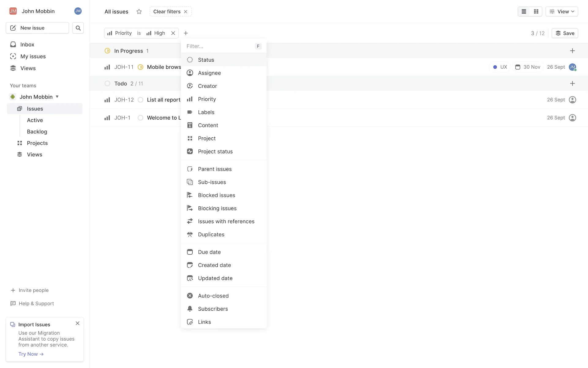The image size is (588, 368).
Task: Follow the Try Now migration link
Action: [31, 354]
